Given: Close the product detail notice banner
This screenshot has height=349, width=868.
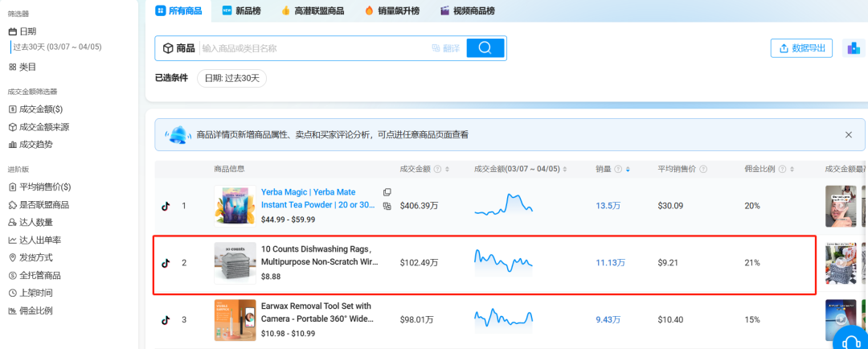Looking at the screenshot, I should 848,135.
